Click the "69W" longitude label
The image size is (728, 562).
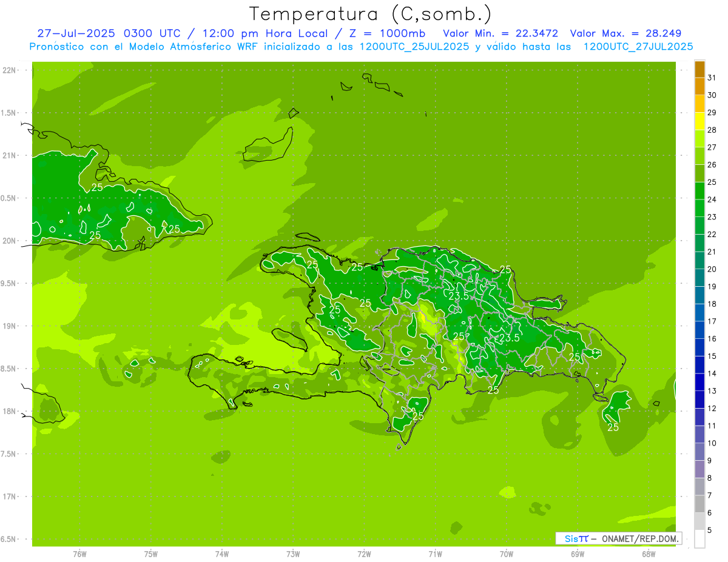pos(578,554)
